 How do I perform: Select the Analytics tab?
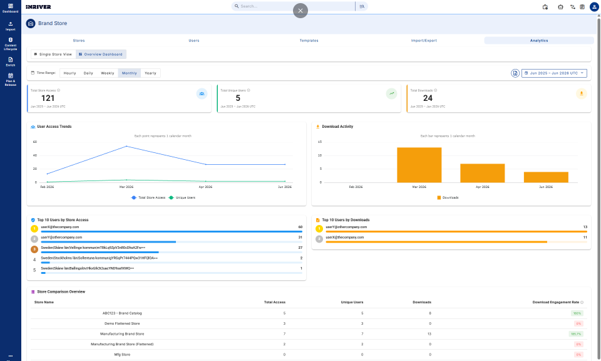coord(539,41)
